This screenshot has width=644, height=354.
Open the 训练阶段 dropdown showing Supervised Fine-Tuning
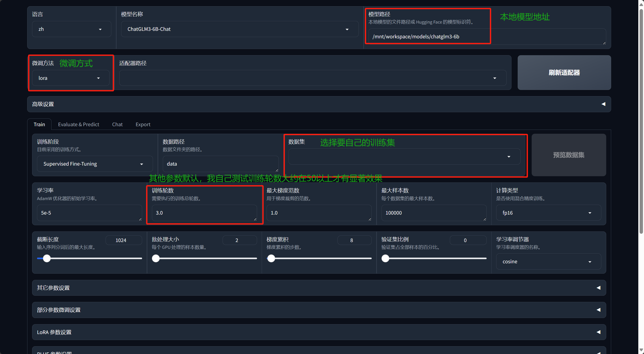(95, 164)
